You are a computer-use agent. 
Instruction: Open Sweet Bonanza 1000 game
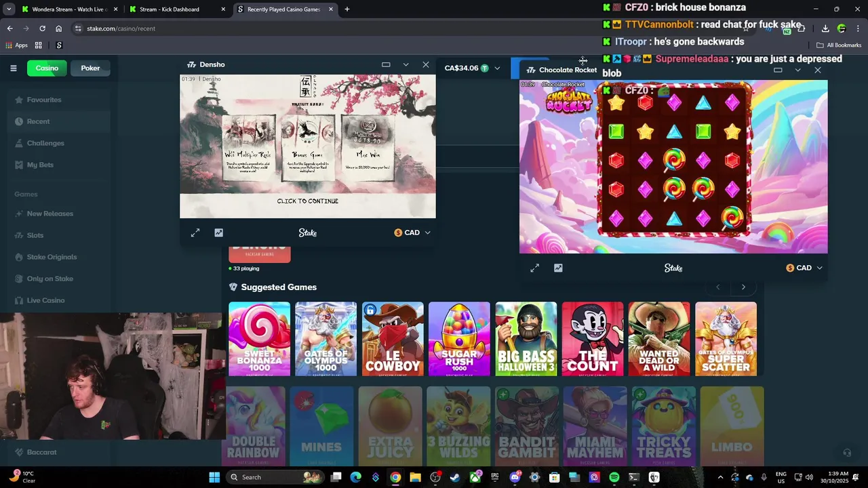coord(259,339)
